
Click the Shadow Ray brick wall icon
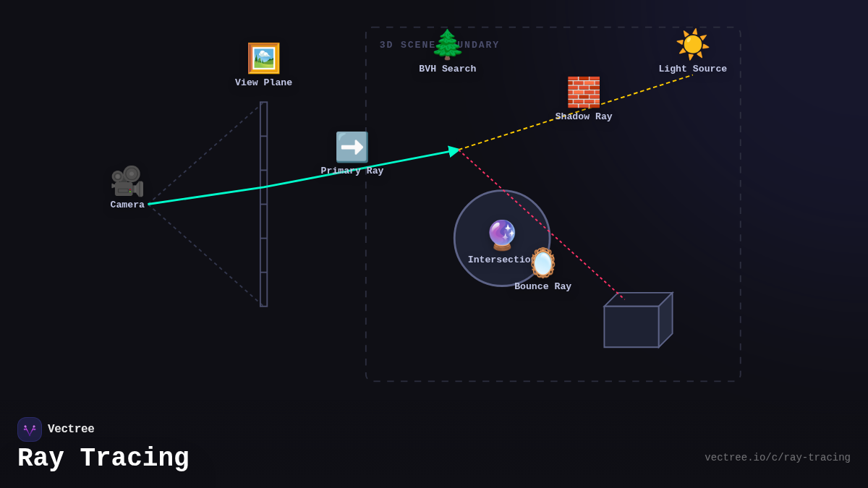[x=583, y=93]
